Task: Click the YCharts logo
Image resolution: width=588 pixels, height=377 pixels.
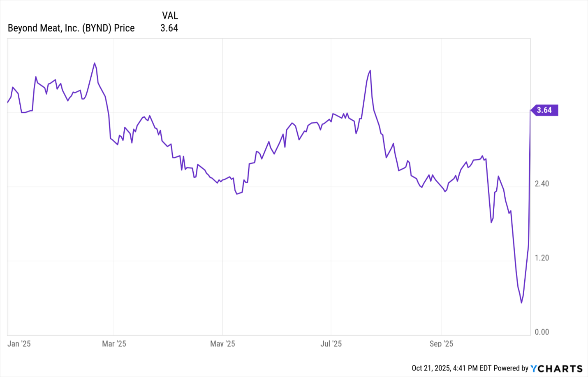Action: pos(556,368)
